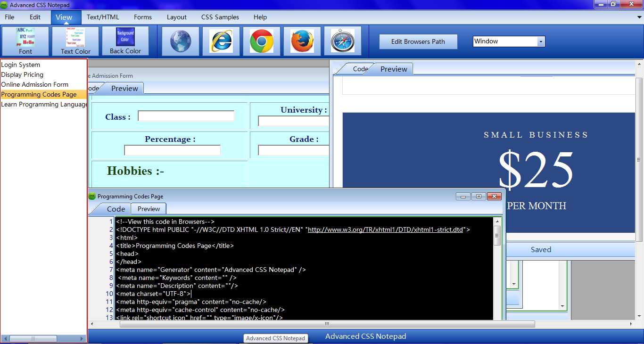
Task: Preview the page in Internet Explorer
Action: pos(222,41)
